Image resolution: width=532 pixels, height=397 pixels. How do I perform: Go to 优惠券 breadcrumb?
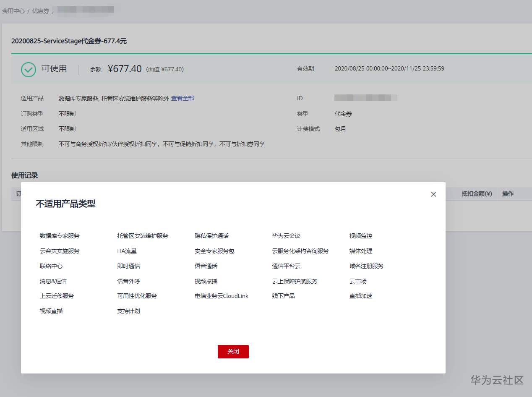(x=41, y=11)
